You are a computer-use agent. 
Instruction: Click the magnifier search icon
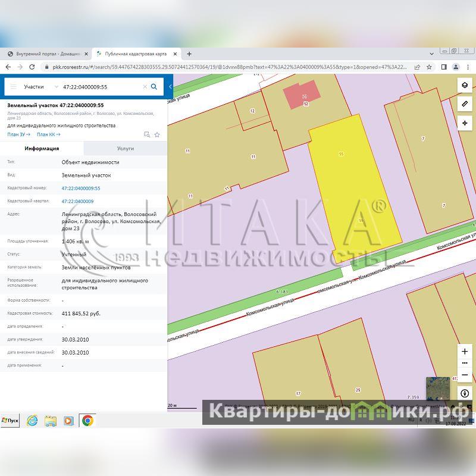[154, 87]
